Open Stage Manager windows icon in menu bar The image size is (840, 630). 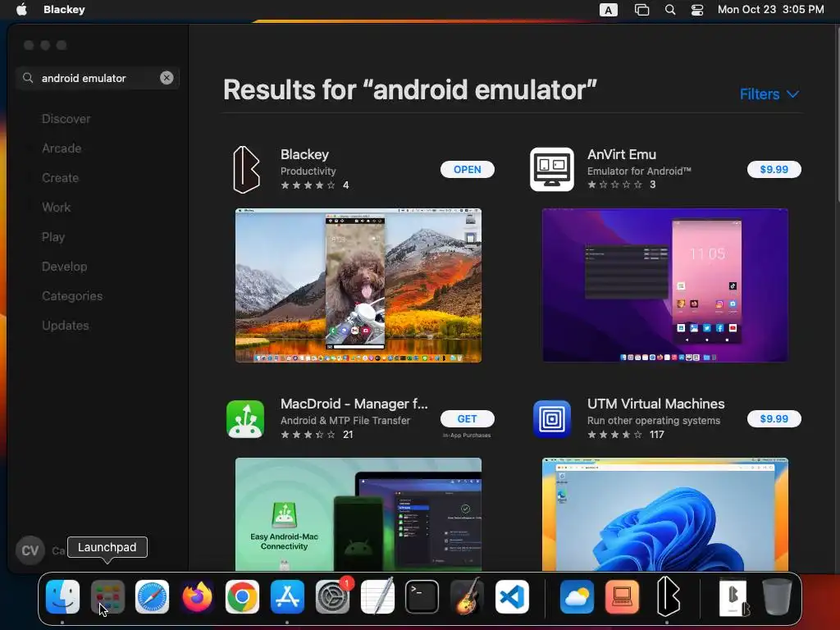(641, 10)
